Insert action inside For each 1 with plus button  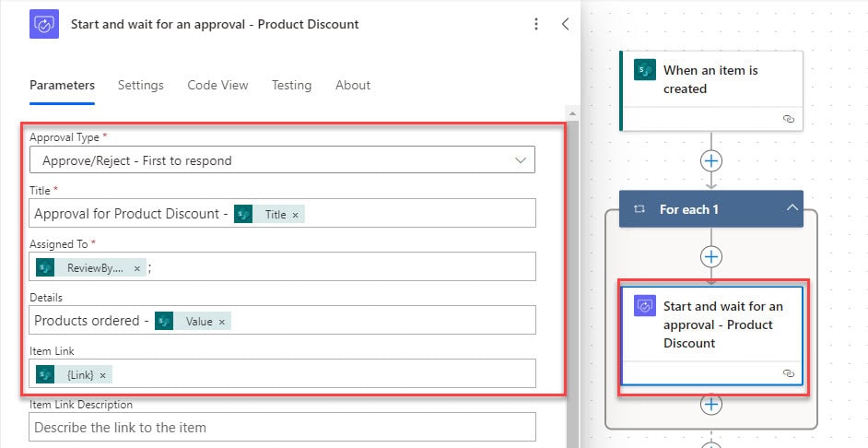(x=711, y=257)
